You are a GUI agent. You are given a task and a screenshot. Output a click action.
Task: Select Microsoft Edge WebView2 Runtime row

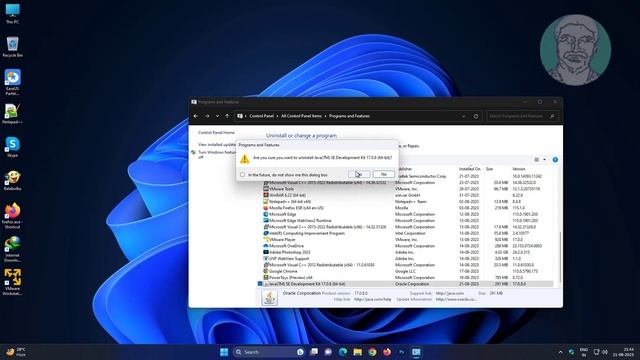pos(408,220)
